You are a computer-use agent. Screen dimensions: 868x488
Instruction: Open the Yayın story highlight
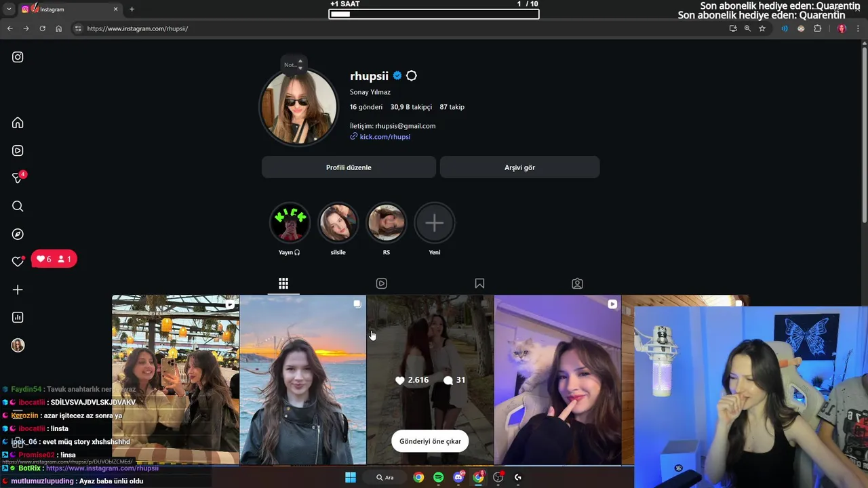click(x=290, y=222)
